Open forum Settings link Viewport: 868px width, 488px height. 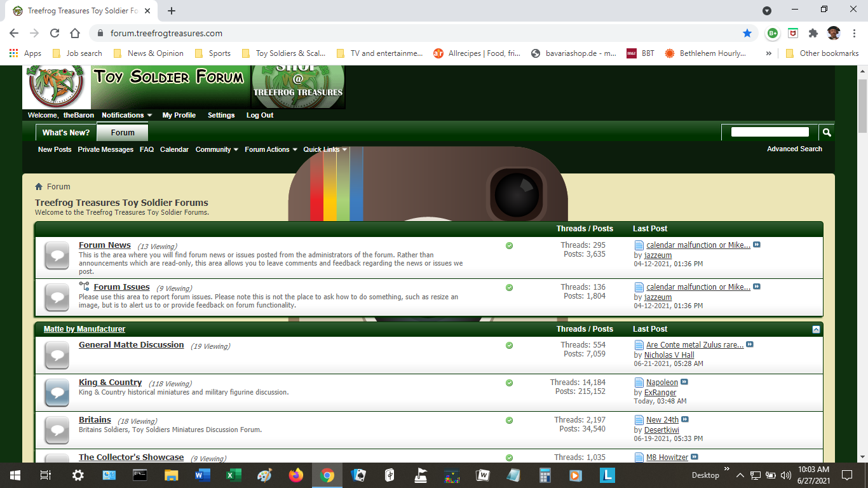click(x=221, y=115)
